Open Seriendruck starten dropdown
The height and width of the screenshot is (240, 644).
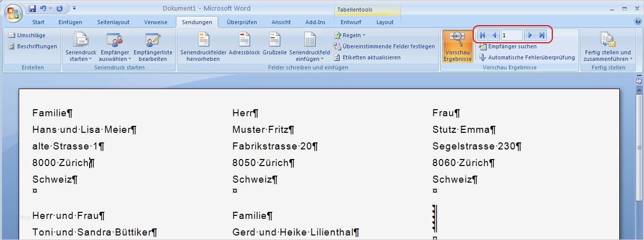click(81, 46)
